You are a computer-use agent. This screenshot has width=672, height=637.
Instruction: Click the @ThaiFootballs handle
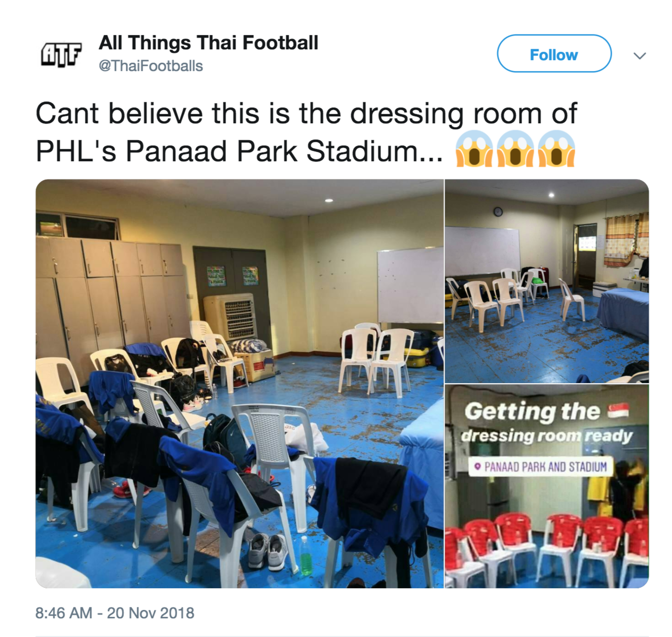[150, 65]
